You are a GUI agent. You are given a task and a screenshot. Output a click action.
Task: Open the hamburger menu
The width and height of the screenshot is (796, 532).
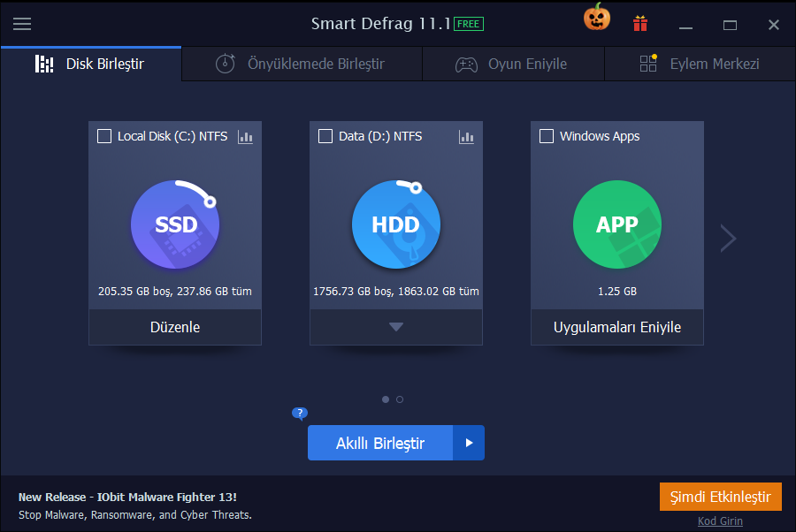[22, 24]
